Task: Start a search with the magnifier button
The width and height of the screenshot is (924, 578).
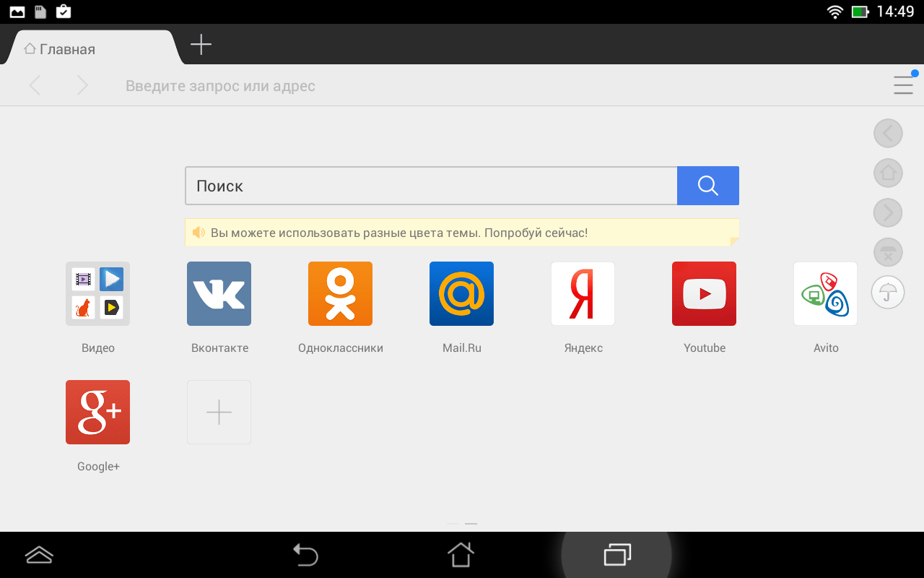Action: point(708,186)
